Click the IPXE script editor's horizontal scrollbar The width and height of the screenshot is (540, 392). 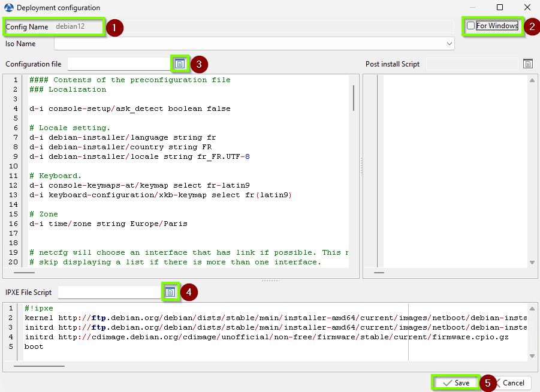point(39,366)
